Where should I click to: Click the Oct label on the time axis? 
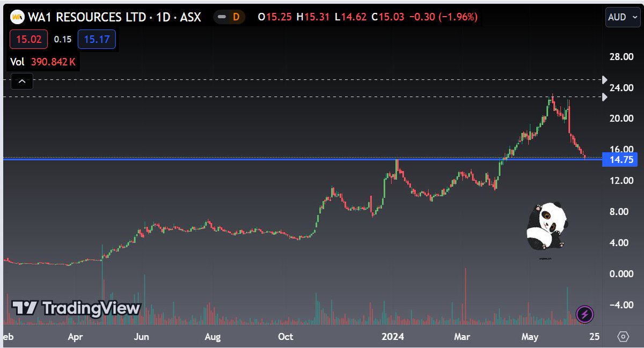point(285,337)
